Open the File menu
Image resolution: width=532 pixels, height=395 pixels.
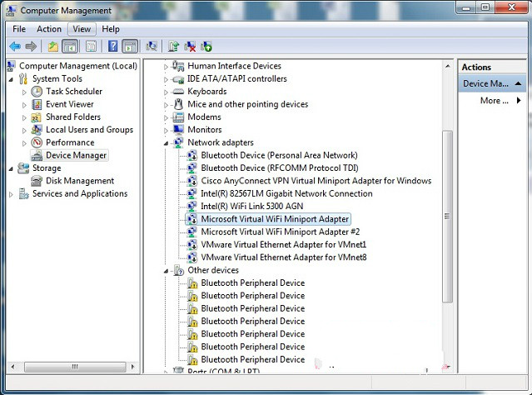[19, 29]
